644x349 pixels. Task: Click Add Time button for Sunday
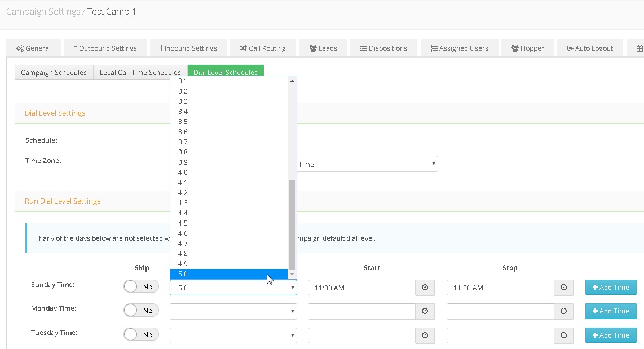coord(611,288)
